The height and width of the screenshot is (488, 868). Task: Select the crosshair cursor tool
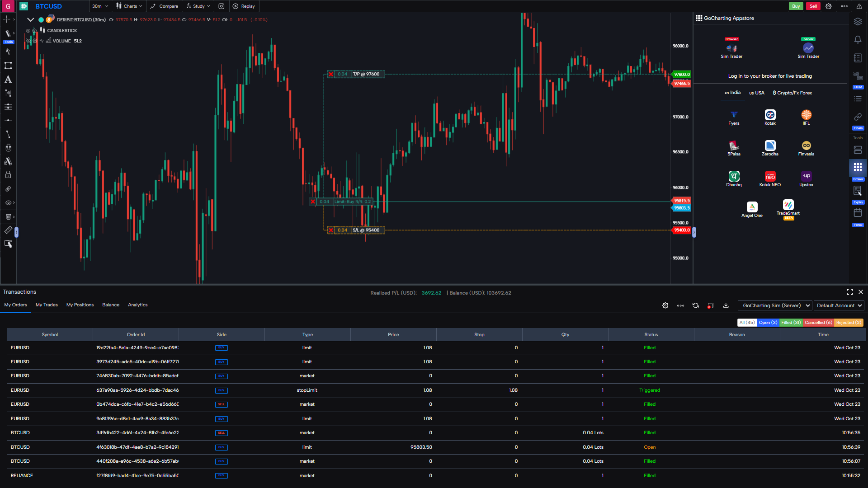pyautogui.click(x=6, y=19)
